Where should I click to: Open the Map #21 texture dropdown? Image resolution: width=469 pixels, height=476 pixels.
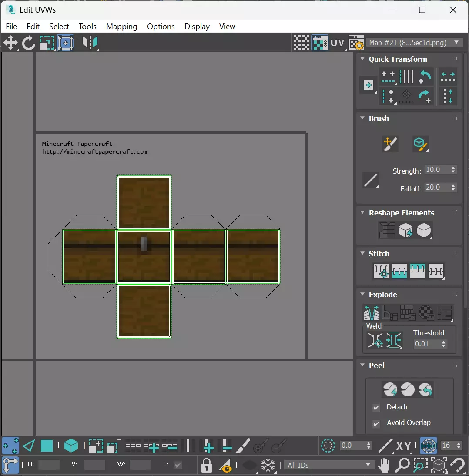tap(414, 43)
